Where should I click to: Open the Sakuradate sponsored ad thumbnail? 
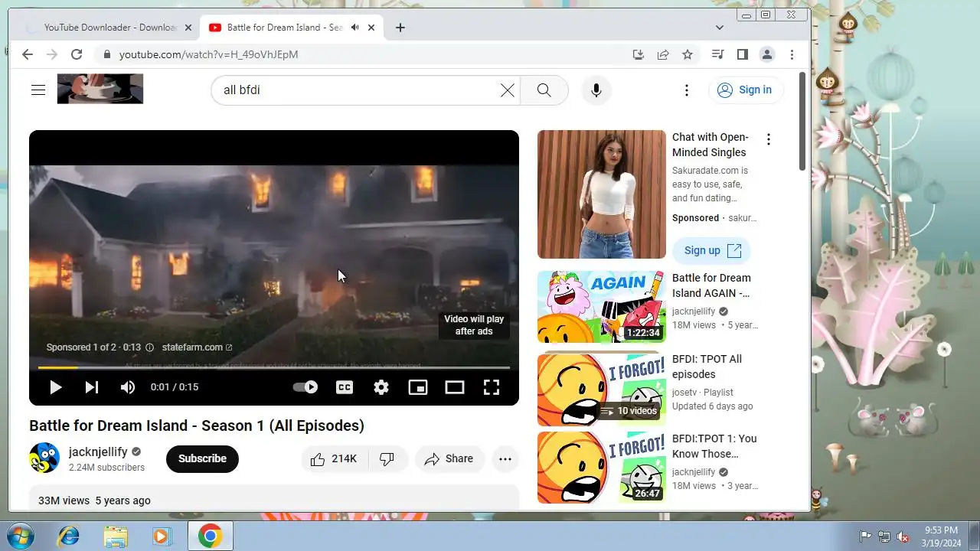(x=602, y=194)
